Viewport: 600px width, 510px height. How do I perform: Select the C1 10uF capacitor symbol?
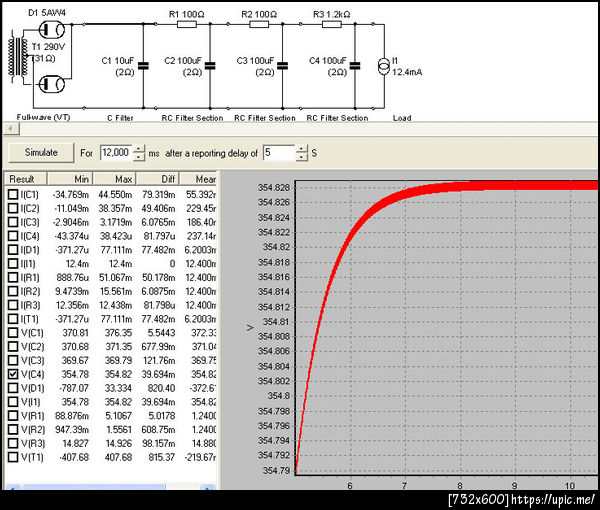coord(143,66)
